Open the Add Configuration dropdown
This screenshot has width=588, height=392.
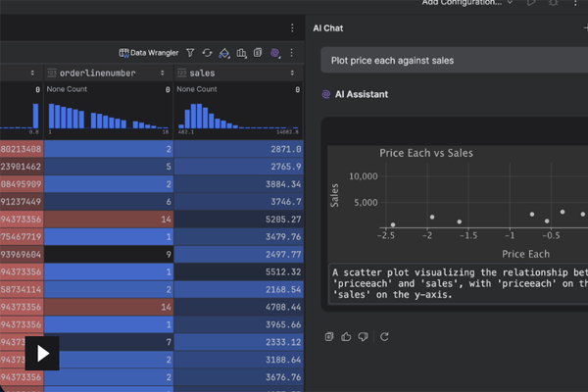[467, 3]
